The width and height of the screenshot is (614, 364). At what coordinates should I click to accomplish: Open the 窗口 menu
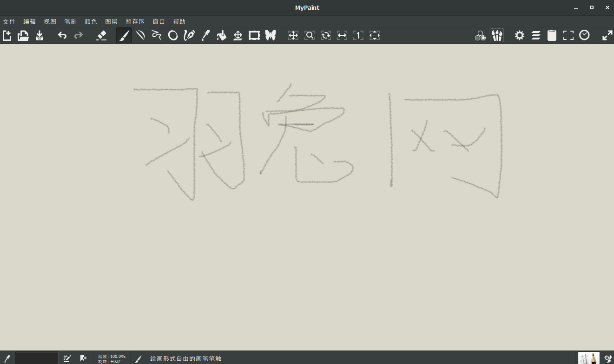tap(159, 22)
